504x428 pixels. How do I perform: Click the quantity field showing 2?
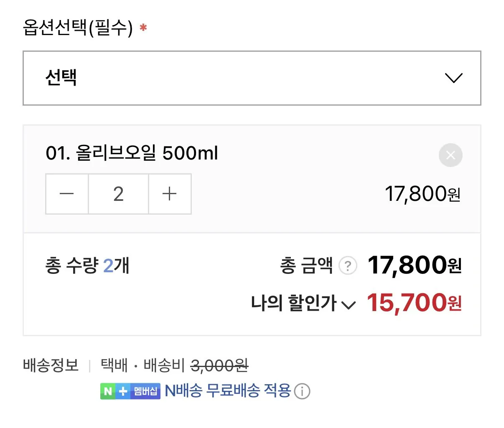coord(118,194)
